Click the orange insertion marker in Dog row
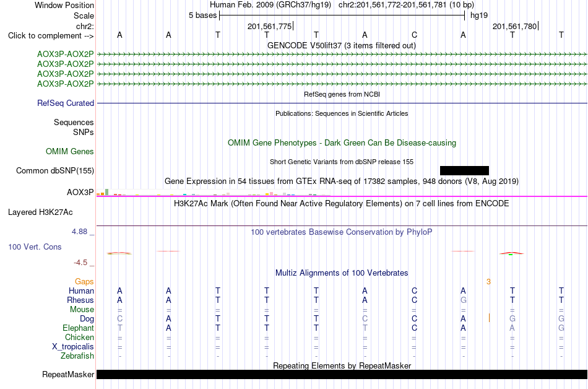 pos(489,318)
